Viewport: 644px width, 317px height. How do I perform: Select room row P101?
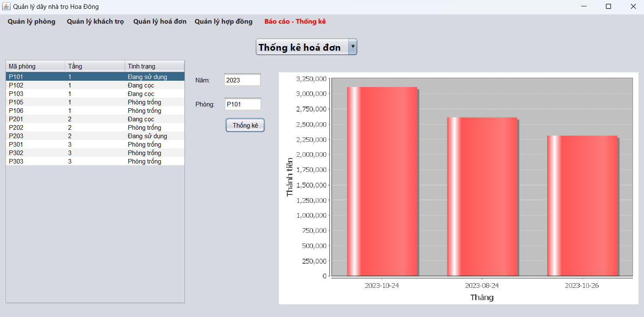(95, 77)
